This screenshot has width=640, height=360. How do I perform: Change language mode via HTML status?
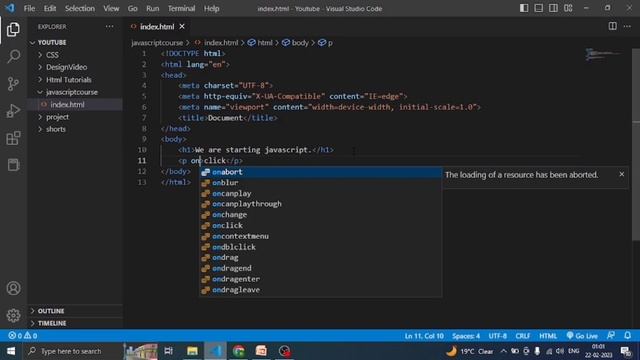point(548,336)
